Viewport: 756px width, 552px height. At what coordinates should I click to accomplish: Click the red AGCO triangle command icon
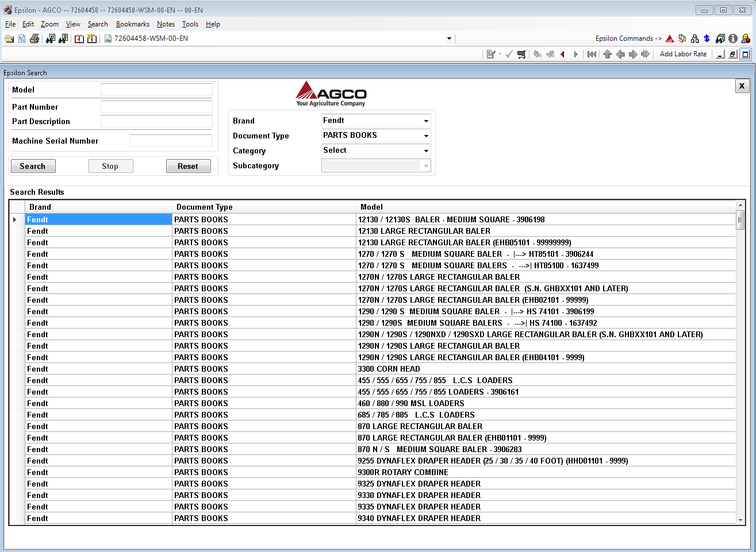670,38
